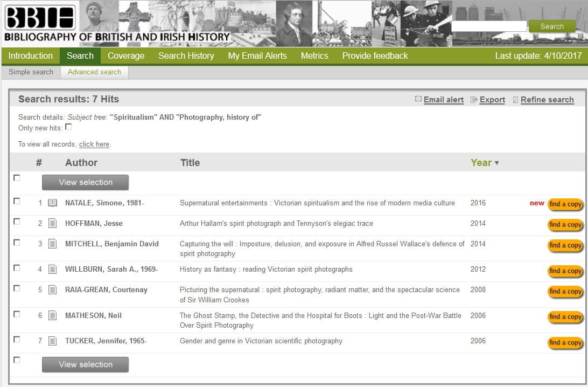588x387 pixels.
Task: Click document icon for WILLBURN, Sarah record
Action: click(52, 269)
